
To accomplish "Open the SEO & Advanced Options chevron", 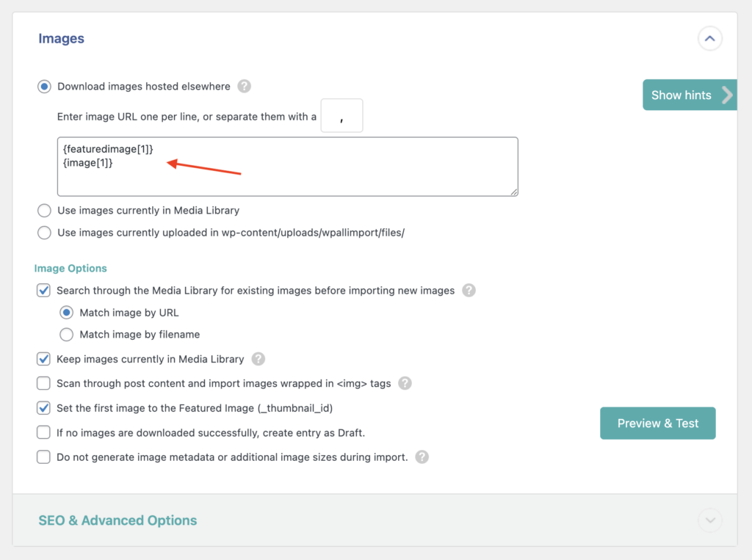I will (x=709, y=520).
